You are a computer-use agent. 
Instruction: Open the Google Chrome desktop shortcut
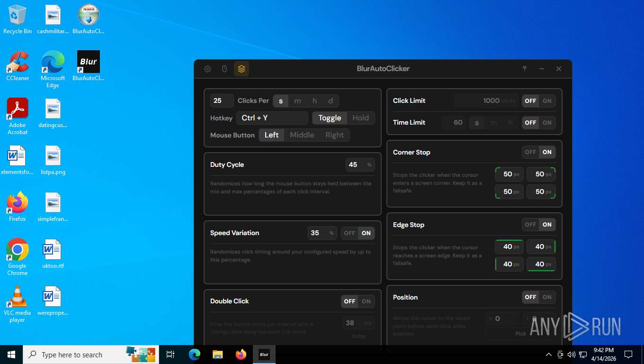pyautogui.click(x=18, y=257)
